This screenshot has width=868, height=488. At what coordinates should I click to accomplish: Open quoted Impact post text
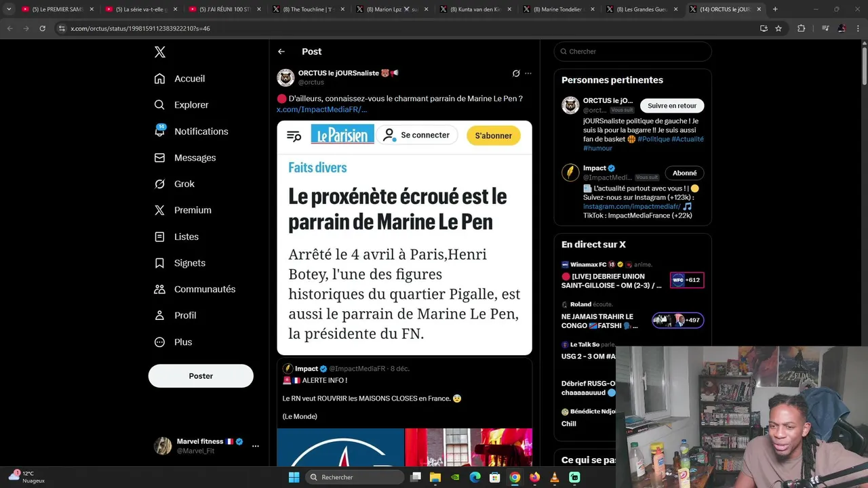tap(372, 399)
